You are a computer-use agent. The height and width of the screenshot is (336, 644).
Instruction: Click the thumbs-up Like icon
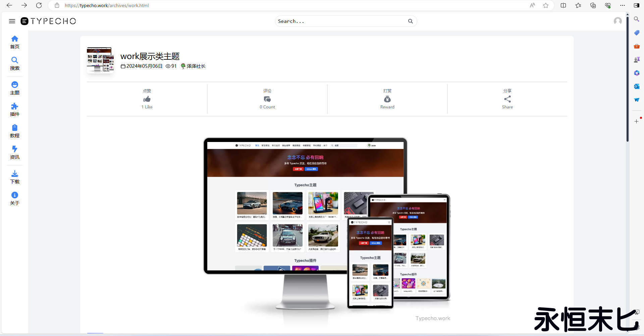click(147, 99)
